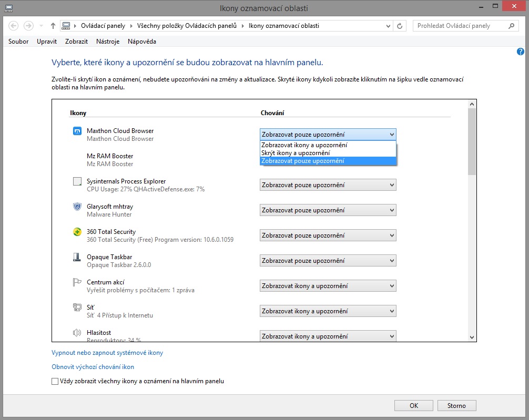Select highlighted option Zobrazovat pouze upozornění
529x420 pixels.
click(328, 161)
